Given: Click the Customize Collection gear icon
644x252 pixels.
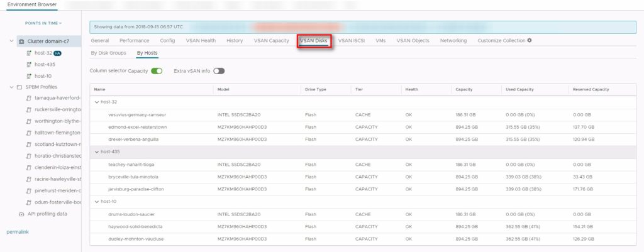Looking at the screenshot, I should coord(529,41).
